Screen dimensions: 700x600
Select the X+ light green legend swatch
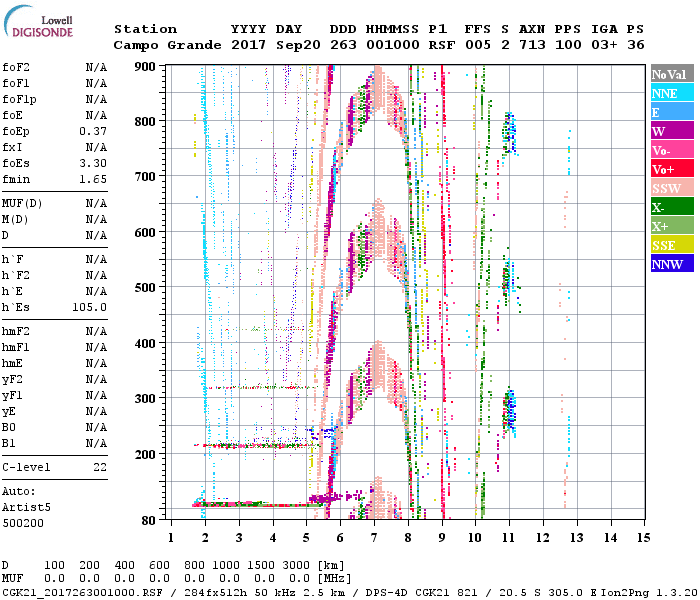(x=671, y=226)
